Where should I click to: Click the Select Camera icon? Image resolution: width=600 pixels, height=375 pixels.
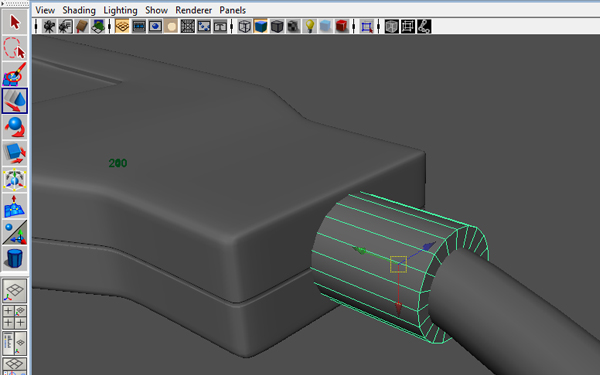coord(49,26)
